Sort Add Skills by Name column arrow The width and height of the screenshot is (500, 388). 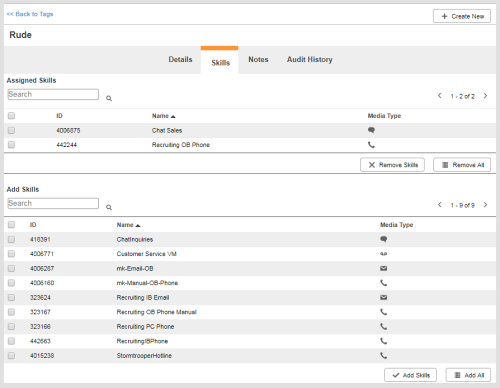coord(138,226)
